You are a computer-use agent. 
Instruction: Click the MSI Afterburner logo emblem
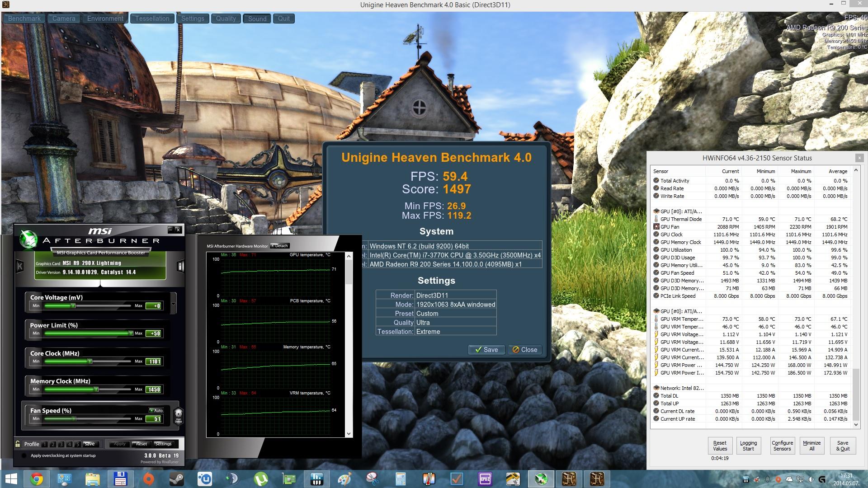click(x=28, y=239)
